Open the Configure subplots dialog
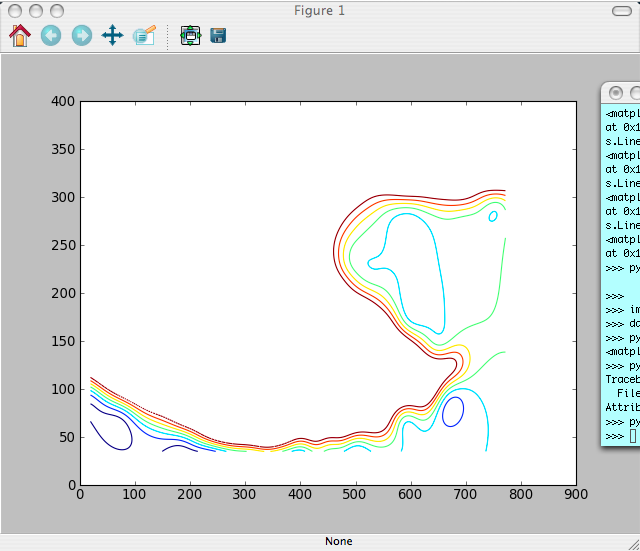 (x=190, y=36)
